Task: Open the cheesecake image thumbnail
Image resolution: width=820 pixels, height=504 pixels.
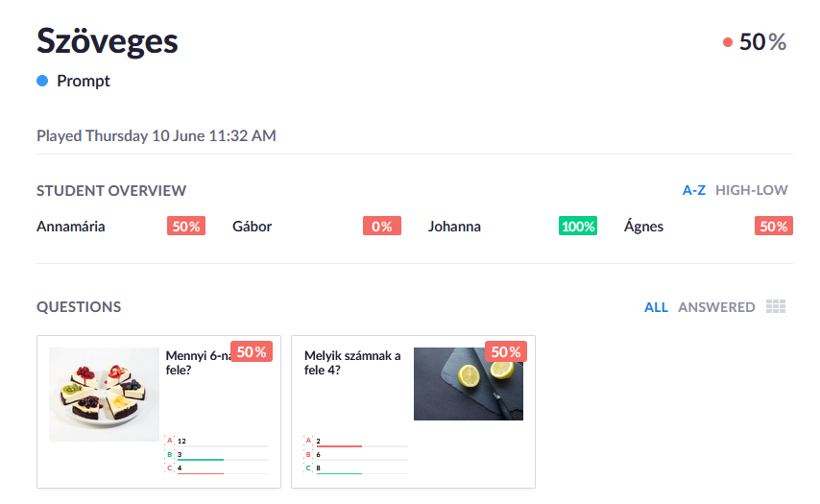Action: (x=104, y=395)
